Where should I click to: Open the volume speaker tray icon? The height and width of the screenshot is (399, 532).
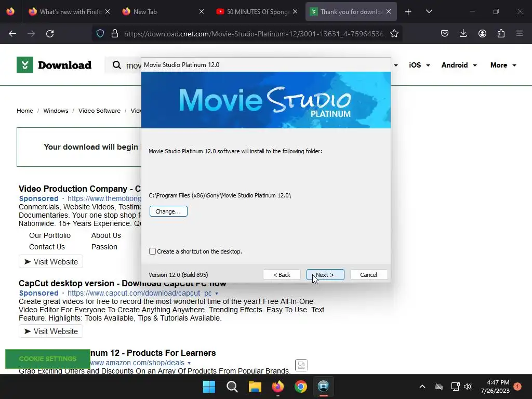pos(468,387)
